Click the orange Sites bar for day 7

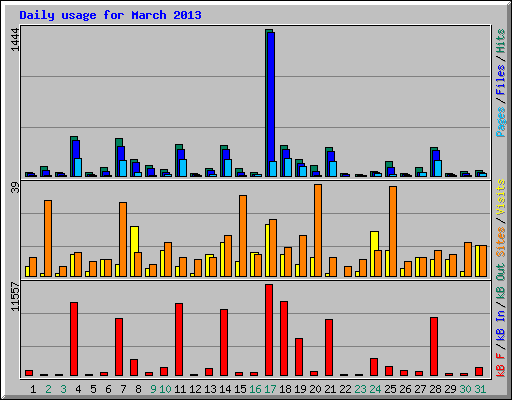123,239
